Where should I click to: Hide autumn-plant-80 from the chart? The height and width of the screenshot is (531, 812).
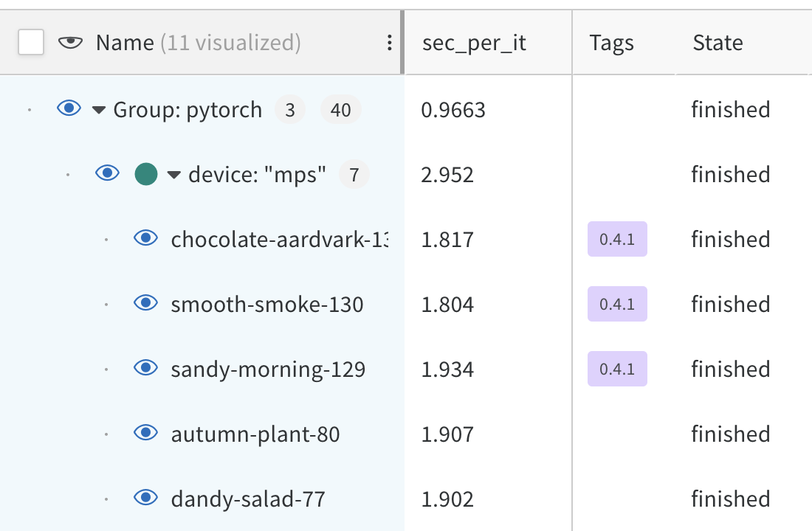(x=146, y=434)
